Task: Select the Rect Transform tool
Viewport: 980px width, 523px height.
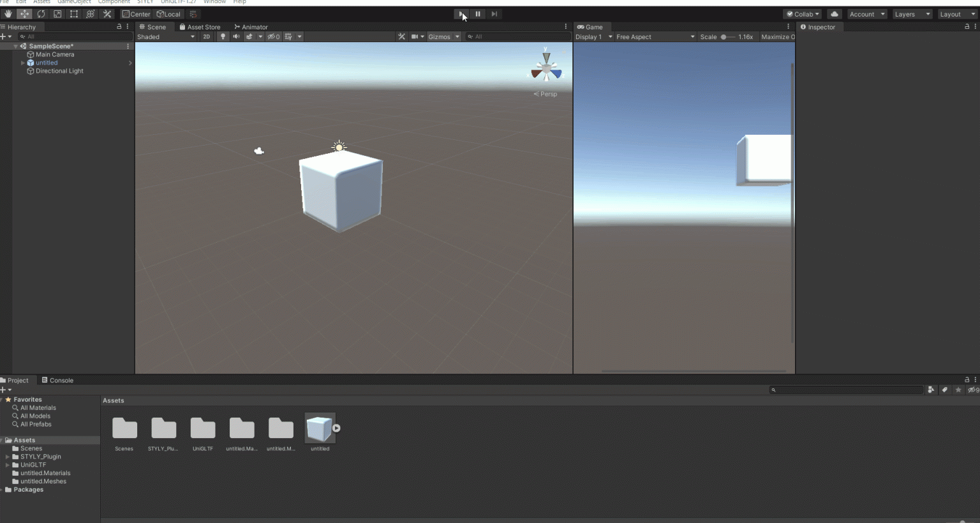Action: pos(74,14)
